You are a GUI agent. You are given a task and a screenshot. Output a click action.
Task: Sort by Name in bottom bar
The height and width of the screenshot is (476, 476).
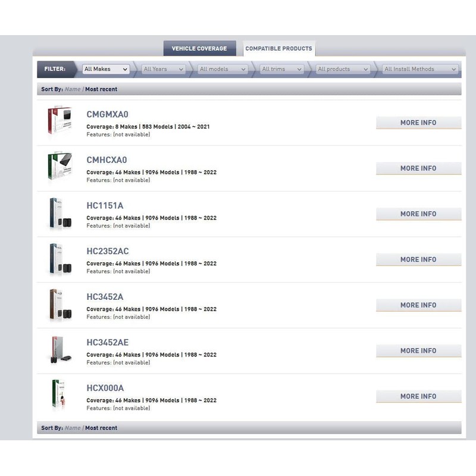click(73, 428)
